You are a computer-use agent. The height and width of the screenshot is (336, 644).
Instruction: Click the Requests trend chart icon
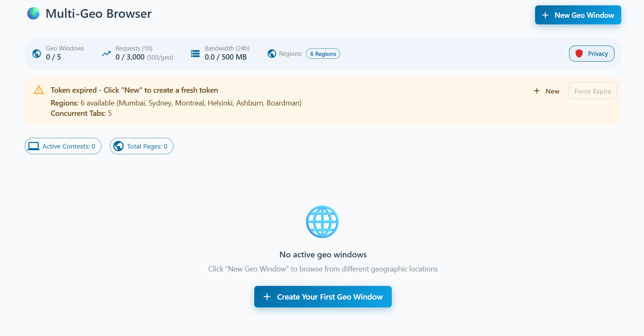coord(106,53)
